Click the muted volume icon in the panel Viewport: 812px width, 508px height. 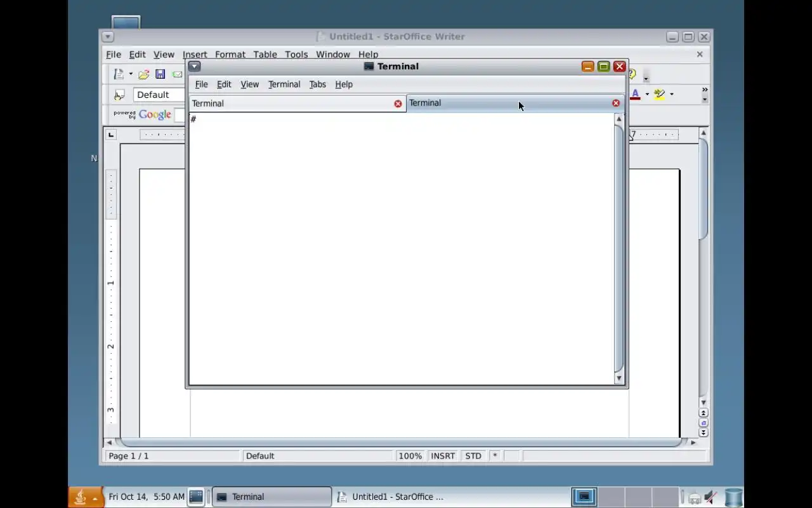click(711, 497)
